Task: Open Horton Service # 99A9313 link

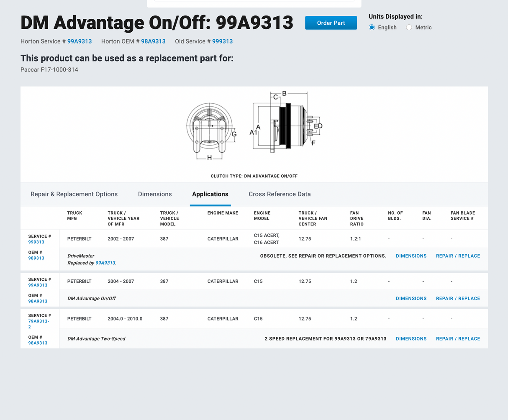Action: pos(80,41)
